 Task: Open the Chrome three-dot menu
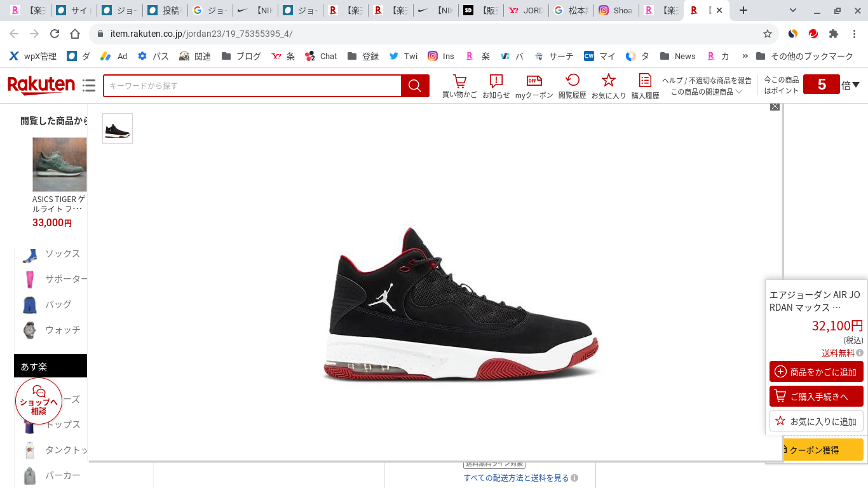[854, 34]
